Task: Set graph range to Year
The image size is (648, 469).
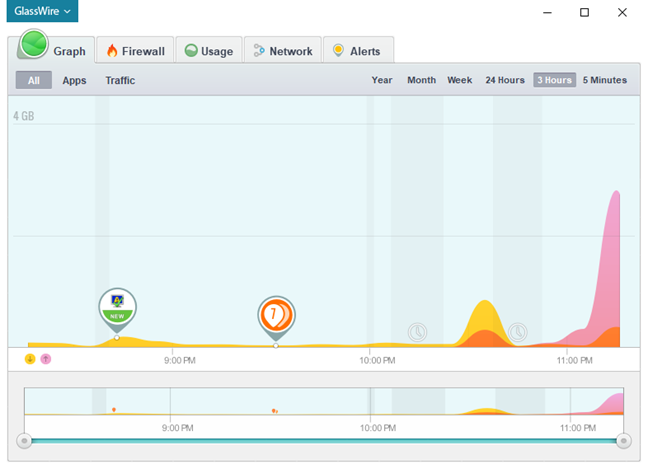Action: pyautogui.click(x=382, y=80)
